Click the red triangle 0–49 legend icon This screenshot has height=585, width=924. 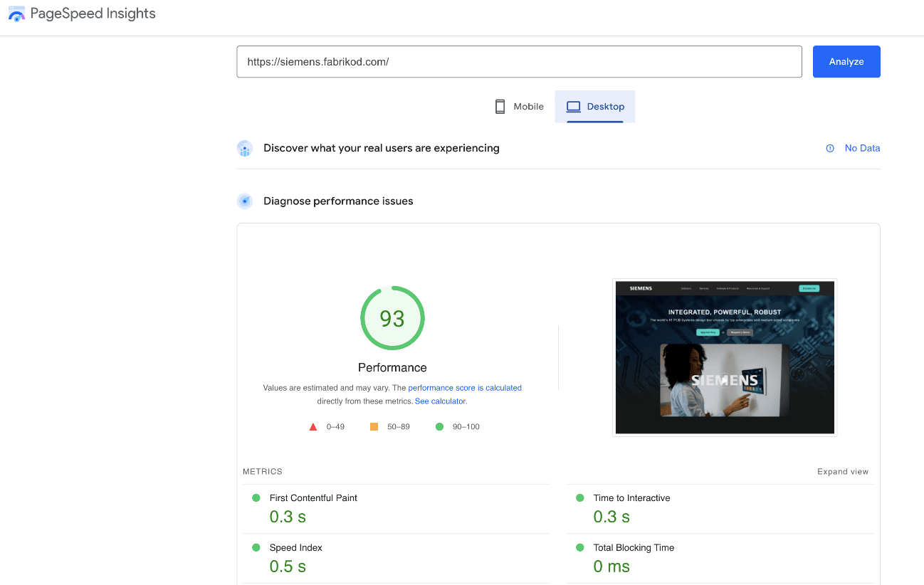click(313, 427)
